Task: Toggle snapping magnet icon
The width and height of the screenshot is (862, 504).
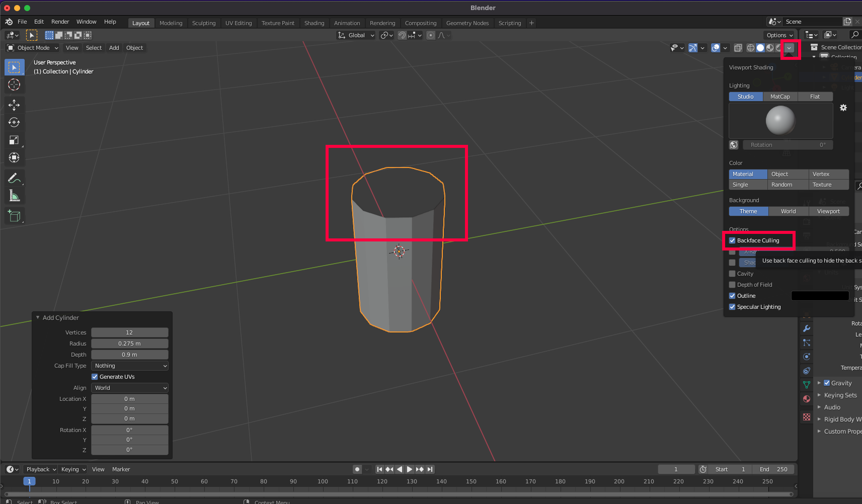Action: coord(402,35)
